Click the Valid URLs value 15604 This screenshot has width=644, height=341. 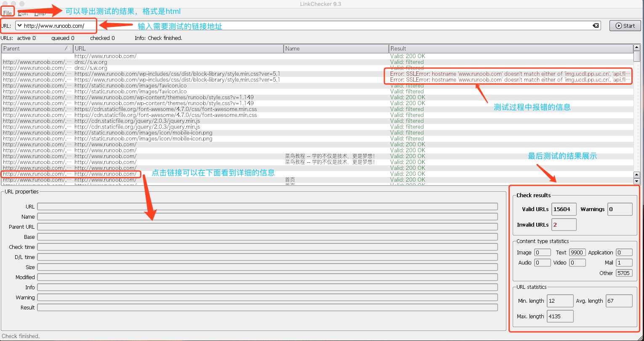pyautogui.click(x=564, y=209)
